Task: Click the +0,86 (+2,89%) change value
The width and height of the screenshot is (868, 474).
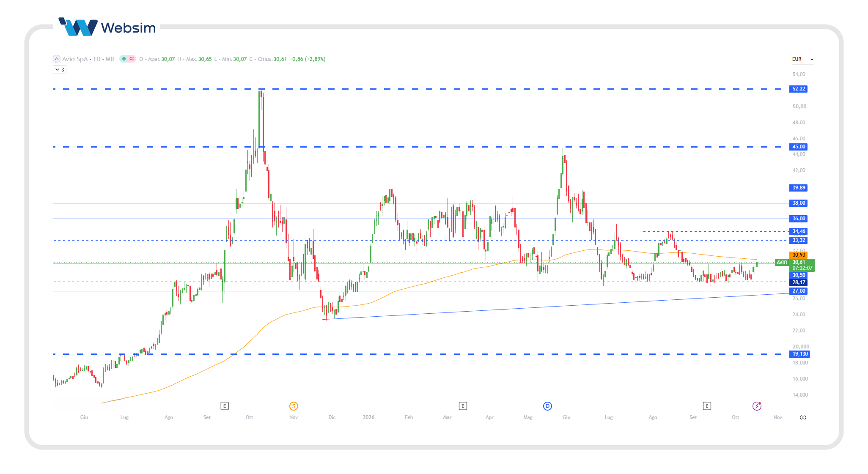Action: [x=308, y=59]
